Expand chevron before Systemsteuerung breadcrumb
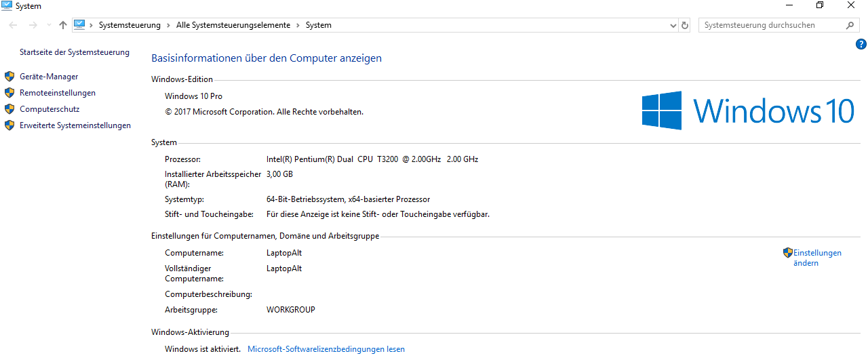Screen dimensions: 868x360 (x=92, y=25)
